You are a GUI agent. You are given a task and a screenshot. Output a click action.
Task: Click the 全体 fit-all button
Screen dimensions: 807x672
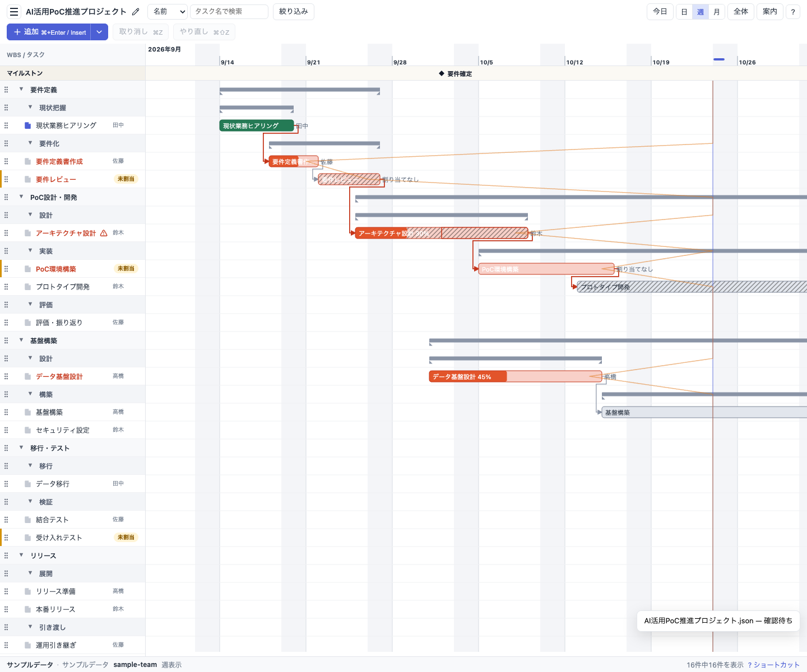(741, 12)
